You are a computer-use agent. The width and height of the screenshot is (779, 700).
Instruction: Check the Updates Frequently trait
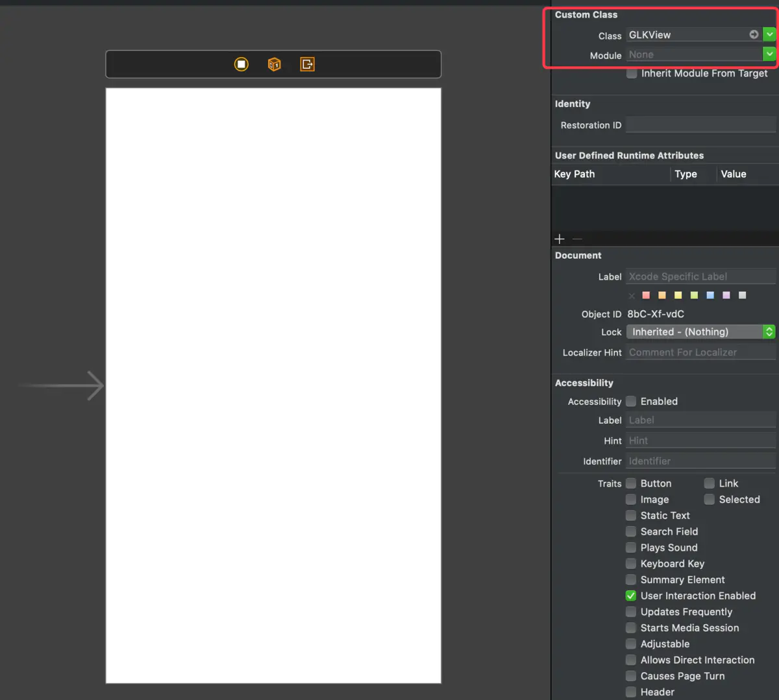pyautogui.click(x=631, y=612)
